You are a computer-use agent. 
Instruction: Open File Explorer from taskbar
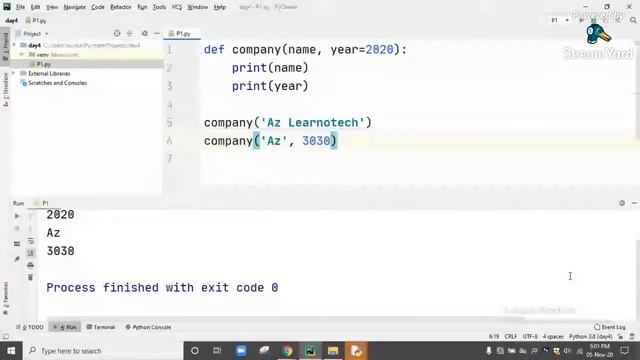click(x=333, y=351)
